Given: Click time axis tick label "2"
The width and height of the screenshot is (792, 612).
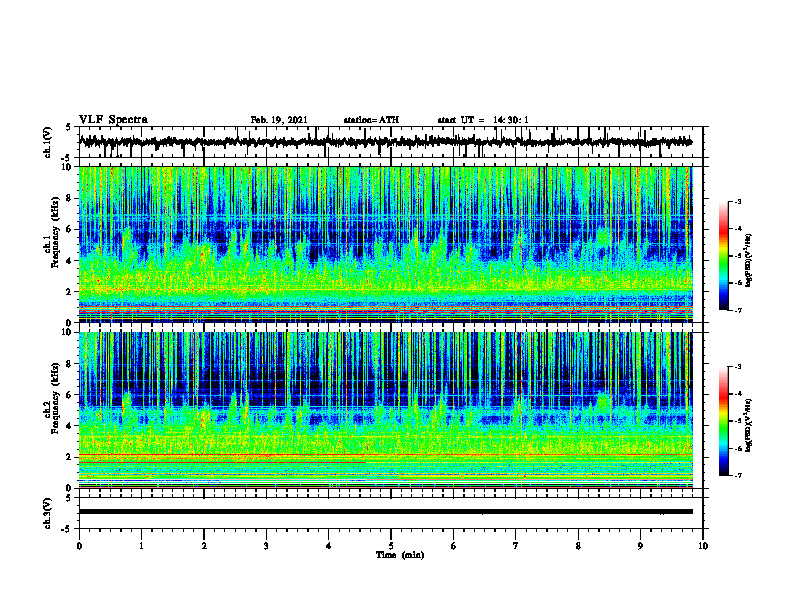Looking at the screenshot, I should (204, 546).
